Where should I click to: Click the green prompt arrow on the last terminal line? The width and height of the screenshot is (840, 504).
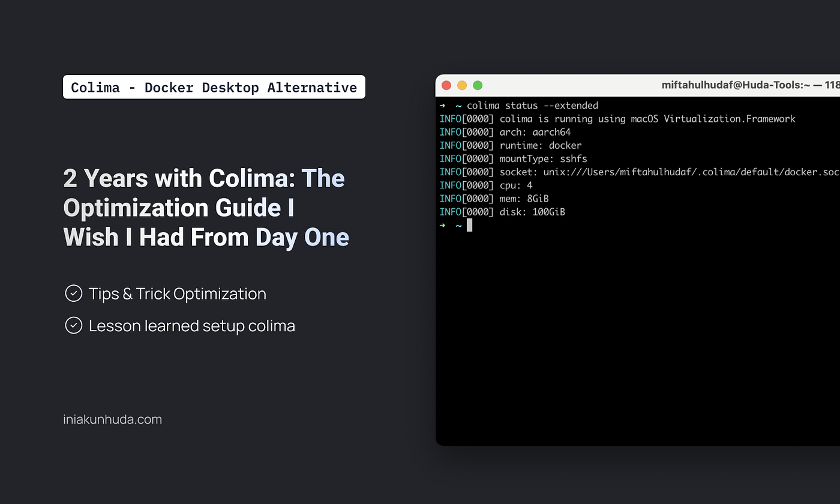(443, 225)
